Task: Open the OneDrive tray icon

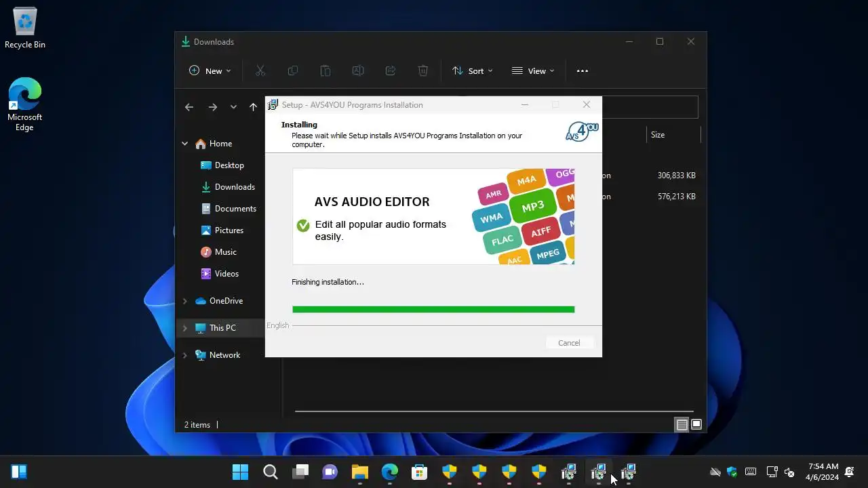Action: tap(715, 472)
